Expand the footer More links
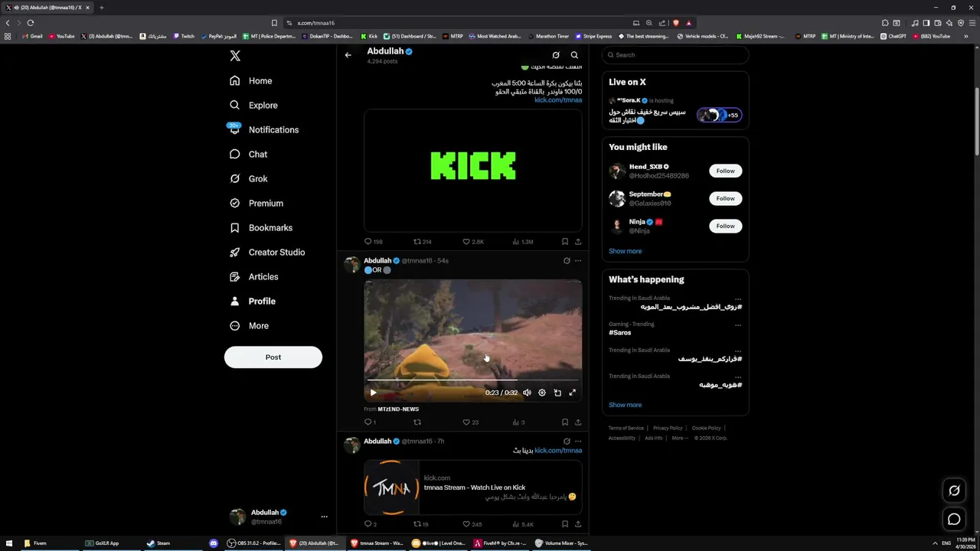The width and height of the screenshot is (980, 551). coord(679,438)
